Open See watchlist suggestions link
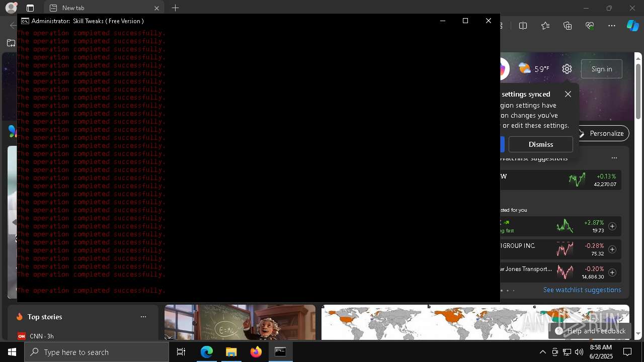Screen dimensions: 644x362 pos(582,290)
